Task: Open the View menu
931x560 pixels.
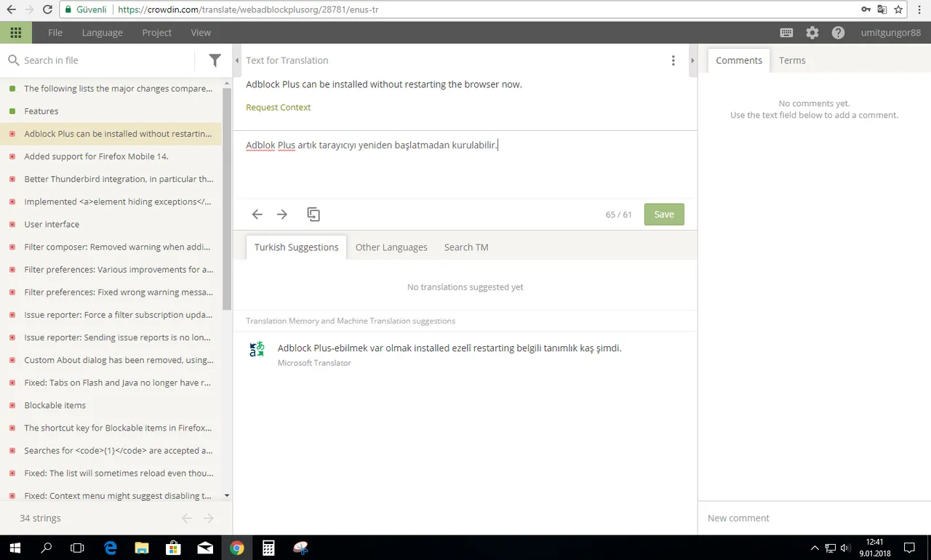Action: click(201, 33)
